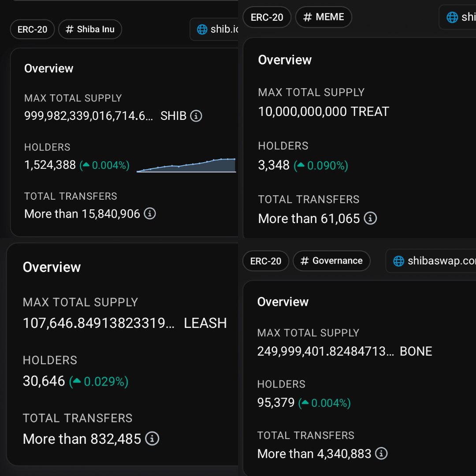Click the ERC-20 tag beside Shiba Inu
The height and width of the screenshot is (476, 476).
[33, 30]
